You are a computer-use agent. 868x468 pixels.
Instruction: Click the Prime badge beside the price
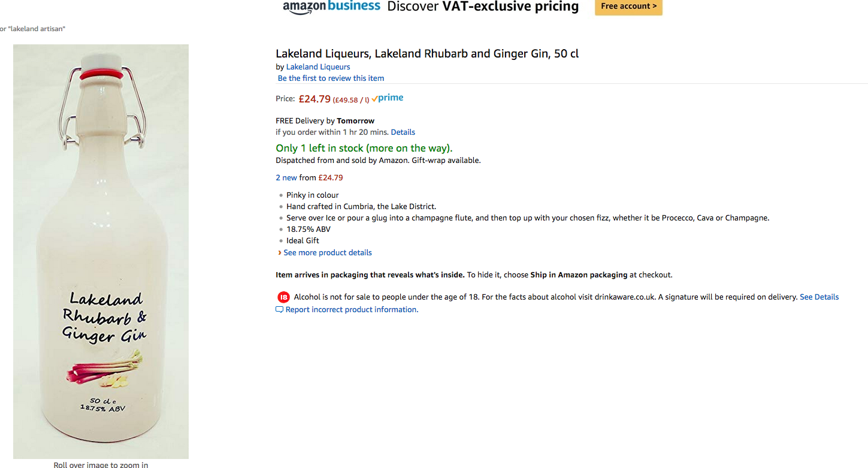pos(388,98)
